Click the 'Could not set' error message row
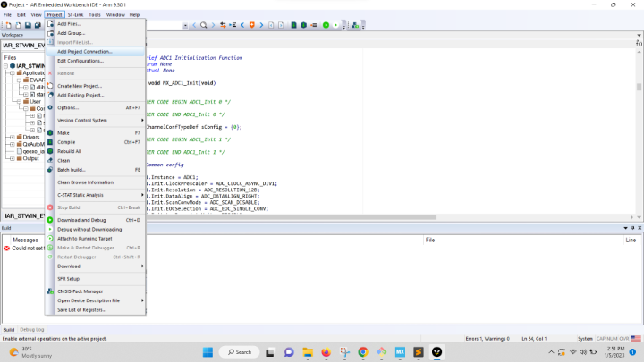644x363 pixels. (28, 249)
